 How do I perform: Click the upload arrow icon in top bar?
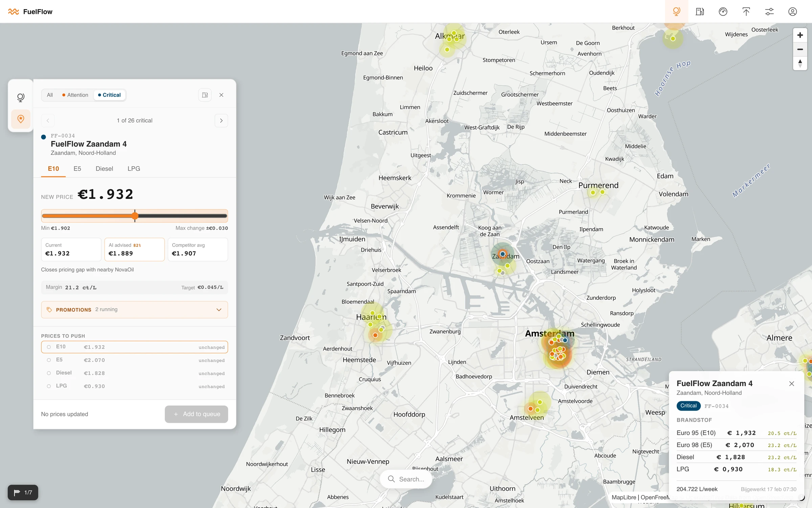pos(746,12)
